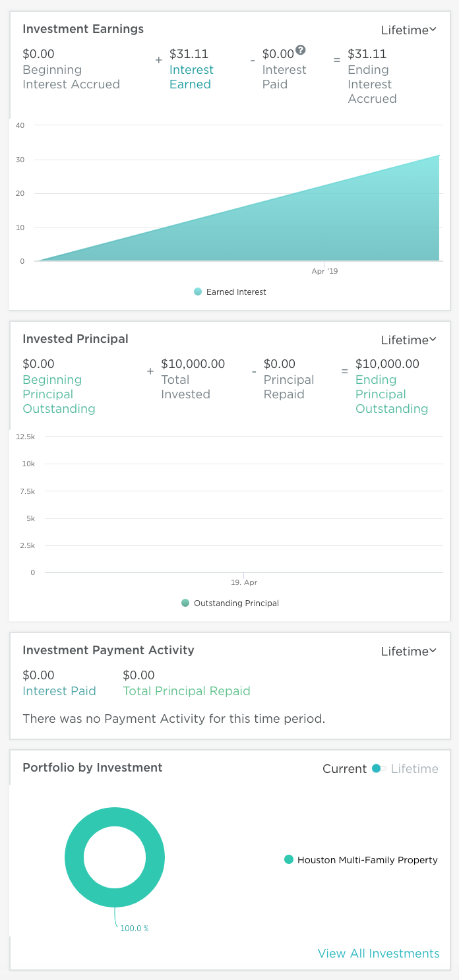Click View All Investments link

click(x=379, y=953)
